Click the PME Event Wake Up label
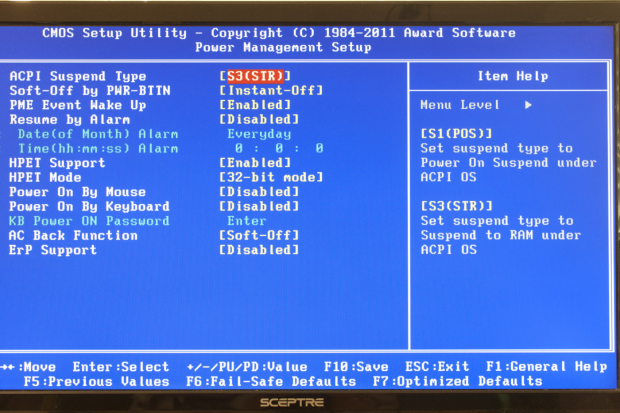Viewport: 620px width, 413px height. (x=78, y=105)
